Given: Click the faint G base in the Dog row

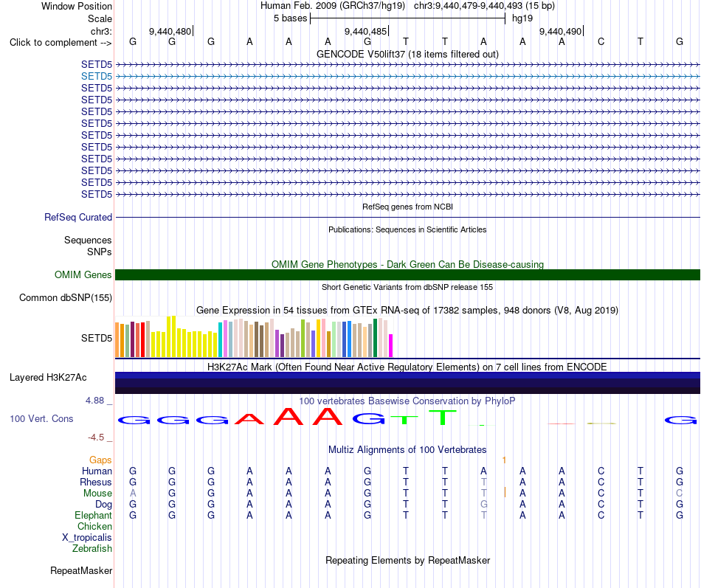Looking at the screenshot, I should point(484,504).
